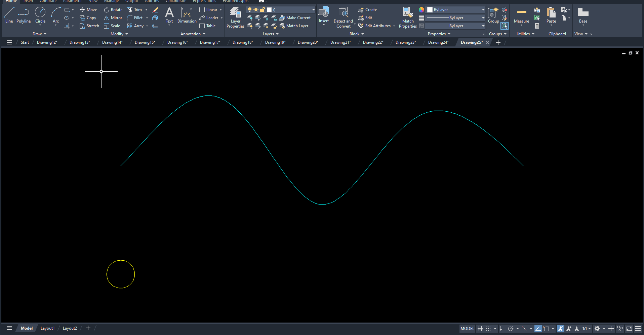
Task: Open the Drawing12 file tab
Action: [47, 42]
